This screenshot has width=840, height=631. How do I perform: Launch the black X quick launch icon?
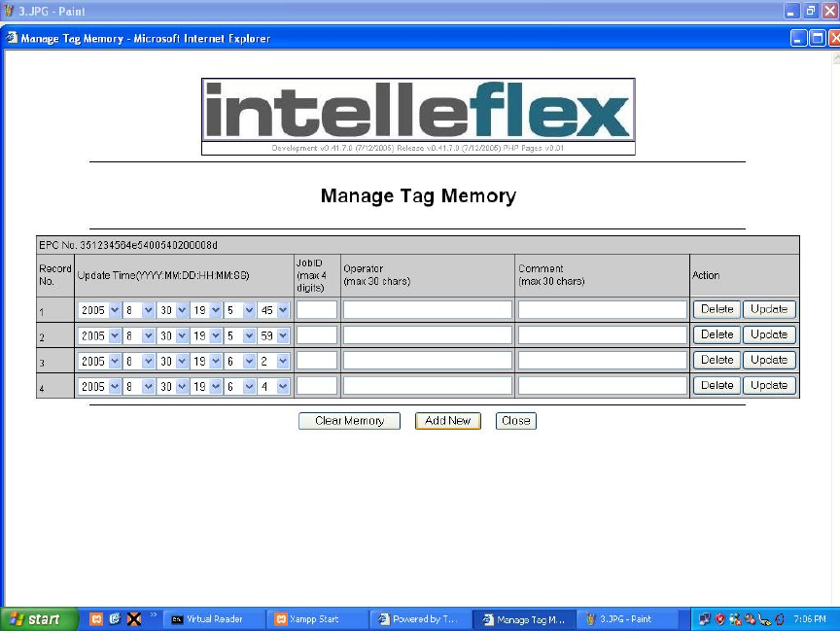134,619
